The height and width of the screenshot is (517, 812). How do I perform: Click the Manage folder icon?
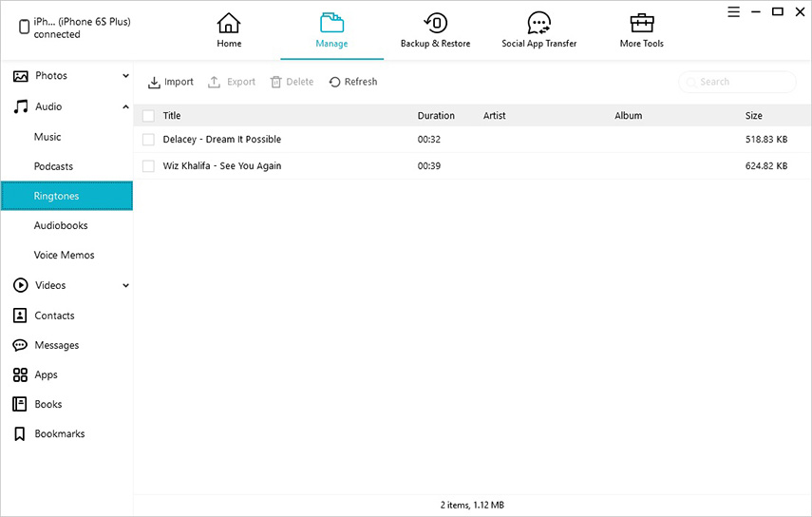tap(331, 23)
